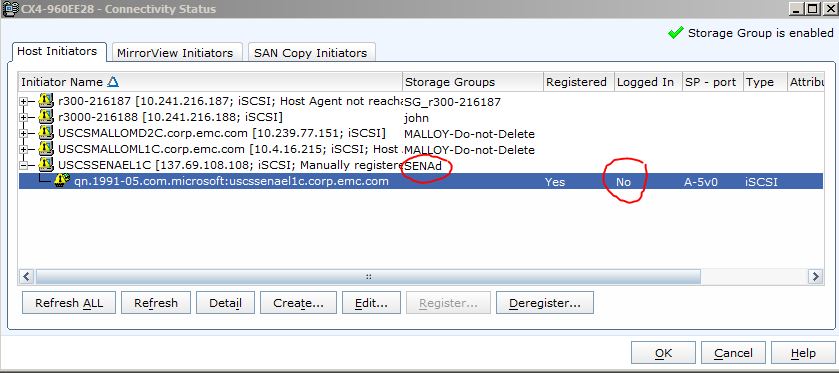Open the SAN Copy Initiators tab
The height and width of the screenshot is (373, 839).
point(310,53)
